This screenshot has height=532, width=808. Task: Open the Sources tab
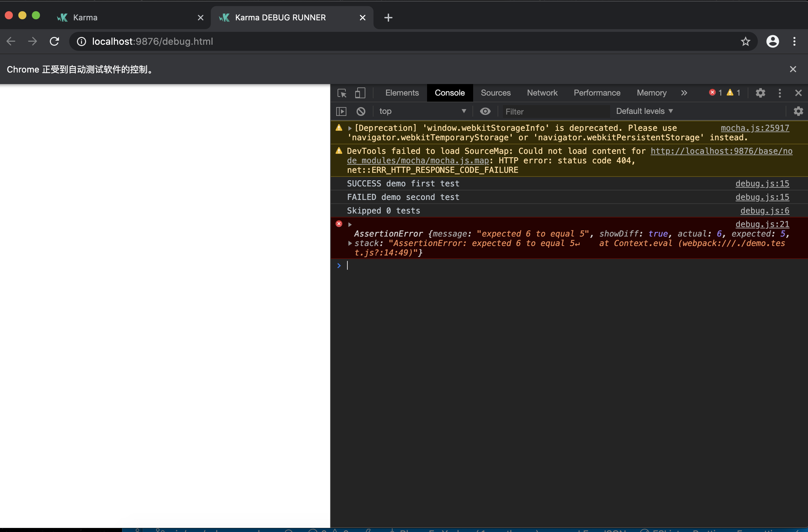[496, 93]
